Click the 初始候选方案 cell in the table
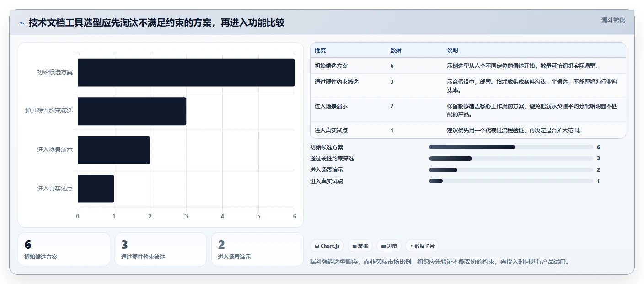Screen dimensions: 644x284 (331, 66)
